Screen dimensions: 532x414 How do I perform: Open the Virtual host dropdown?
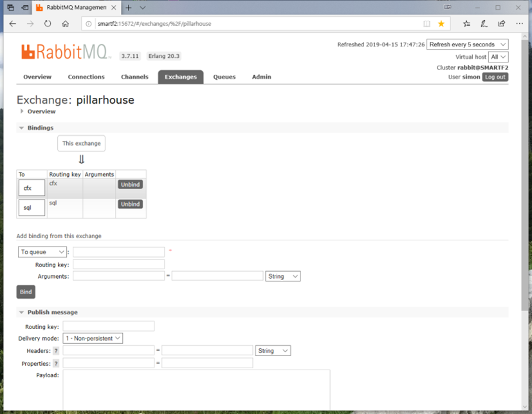click(x=498, y=57)
